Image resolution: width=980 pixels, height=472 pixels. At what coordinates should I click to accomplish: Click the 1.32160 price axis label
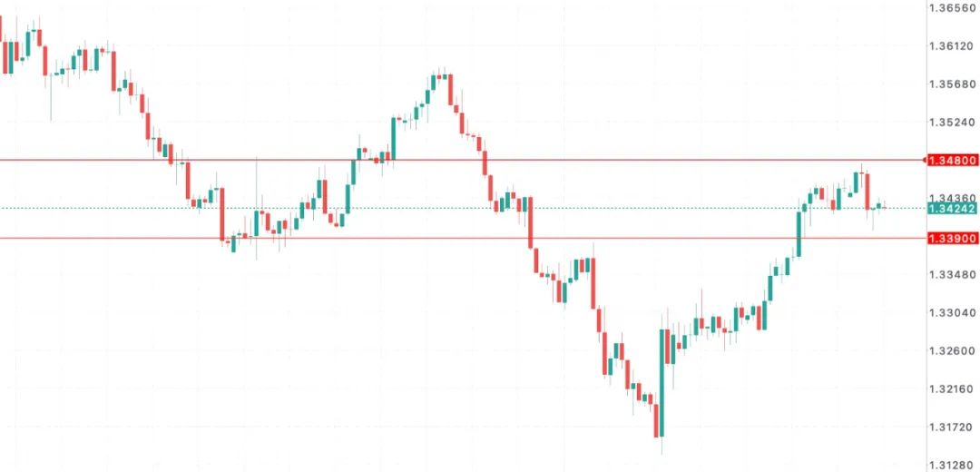(951, 388)
